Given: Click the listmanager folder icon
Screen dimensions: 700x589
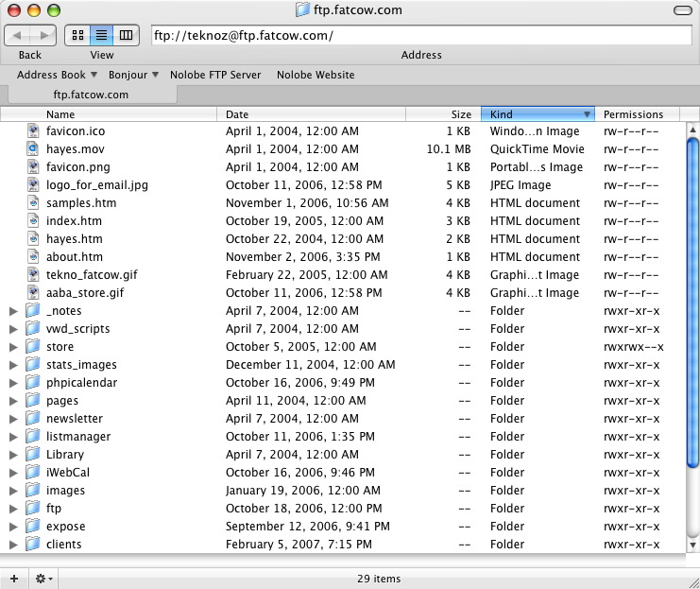Looking at the screenshot, I should [32, 436].
